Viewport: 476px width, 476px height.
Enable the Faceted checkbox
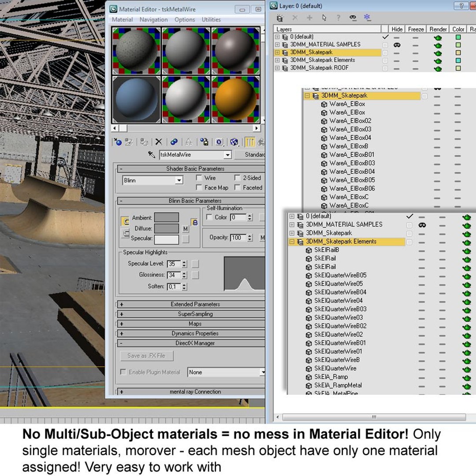[x=238, y=187]
